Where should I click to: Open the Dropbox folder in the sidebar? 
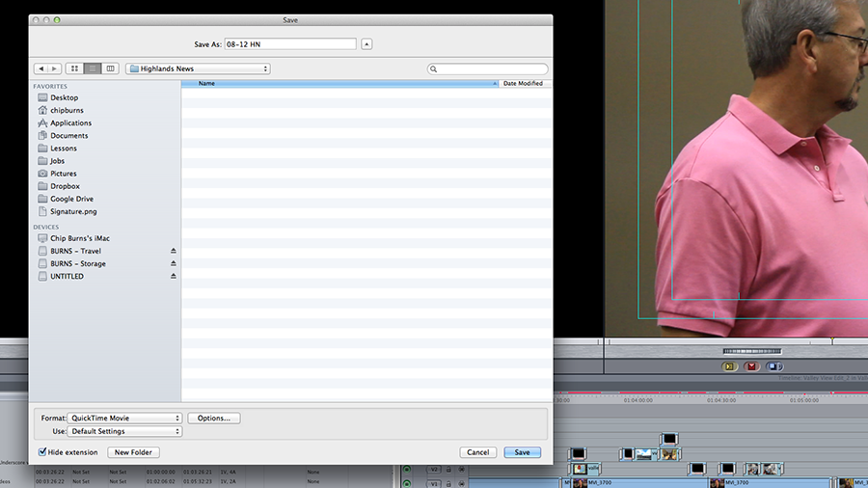point(65,186)
